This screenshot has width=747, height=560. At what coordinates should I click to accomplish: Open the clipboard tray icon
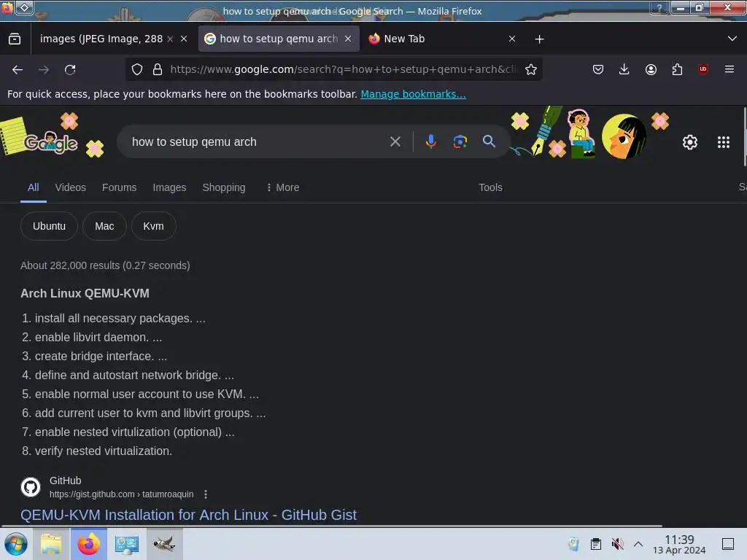(x=595, y=544)
